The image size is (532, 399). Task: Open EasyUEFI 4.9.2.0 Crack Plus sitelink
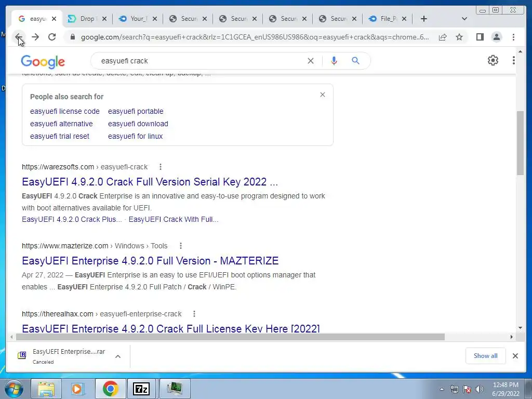pos(72,220)
